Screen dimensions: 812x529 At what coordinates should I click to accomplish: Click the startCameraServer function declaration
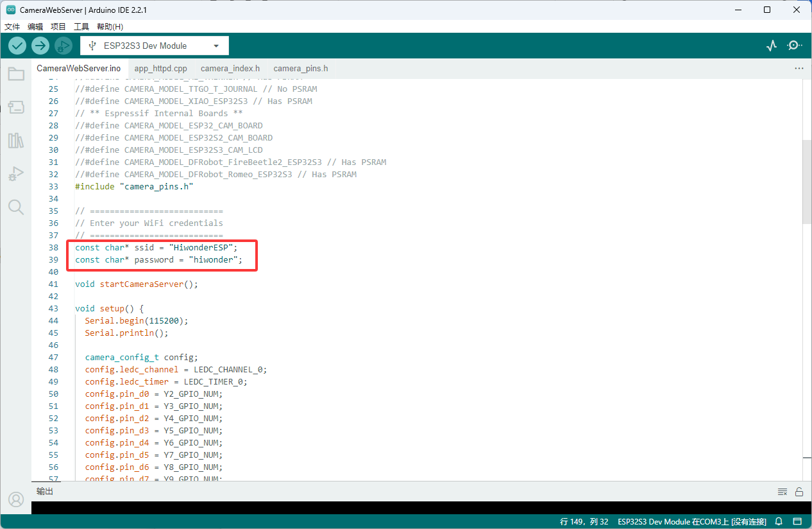click(137, 284)
